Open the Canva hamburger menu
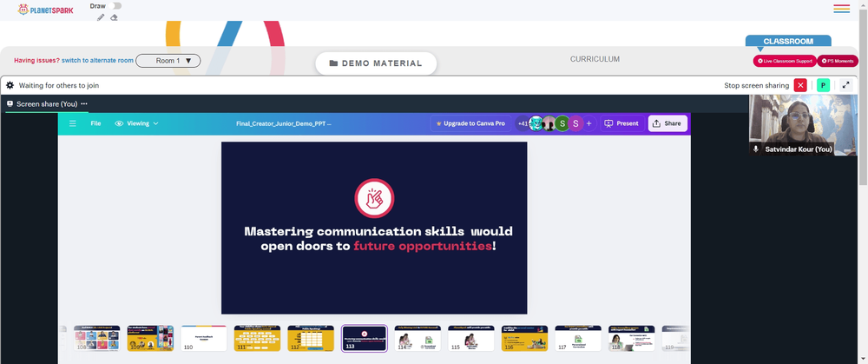The height and width of the screenshot is (364, 868). pyautogui.click(x=73, y=123)
